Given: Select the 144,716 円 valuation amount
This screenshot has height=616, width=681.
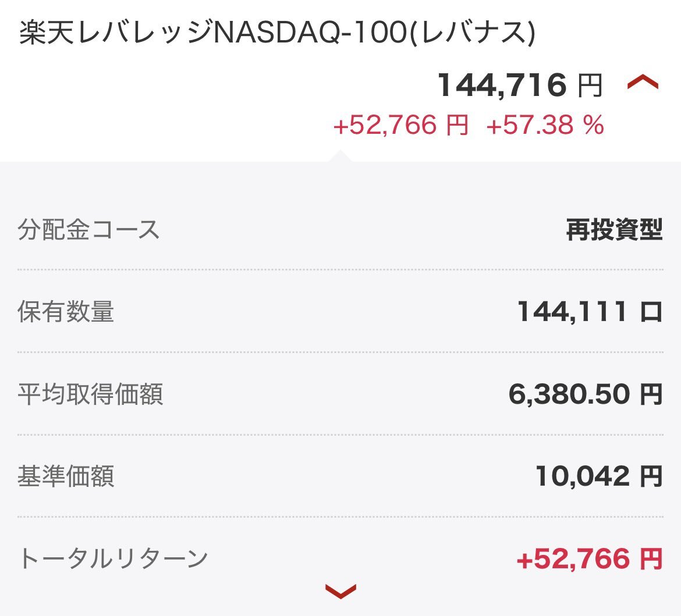Looking at the screenshot, I should (x=520, y=85).
